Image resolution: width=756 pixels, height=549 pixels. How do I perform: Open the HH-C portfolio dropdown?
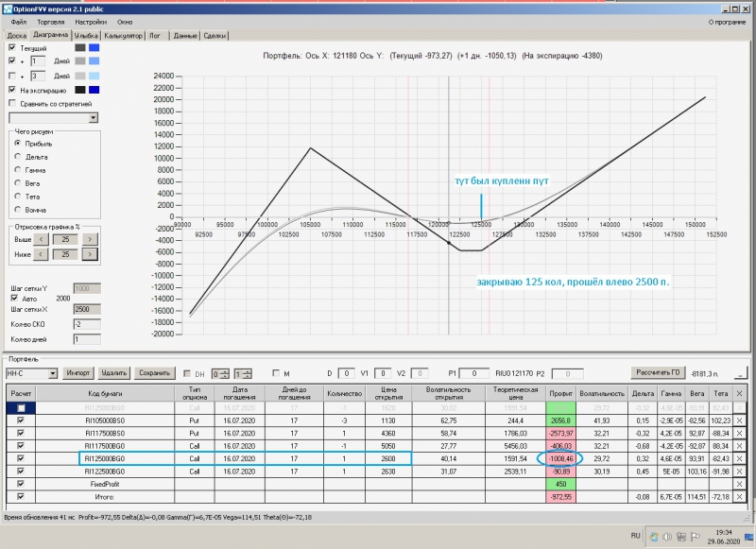point(53,373)
